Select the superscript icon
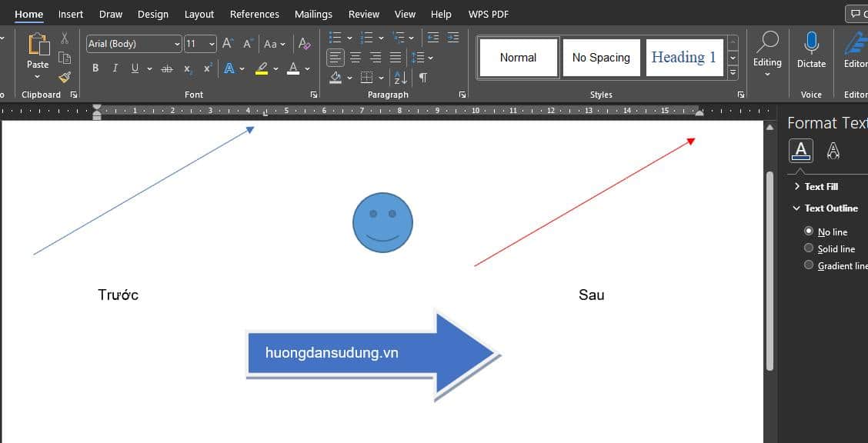 (x=205, y=68)
